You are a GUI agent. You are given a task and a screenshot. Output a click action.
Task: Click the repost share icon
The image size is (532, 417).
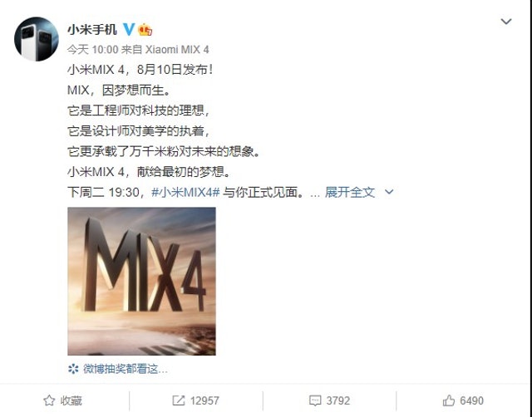179,400
